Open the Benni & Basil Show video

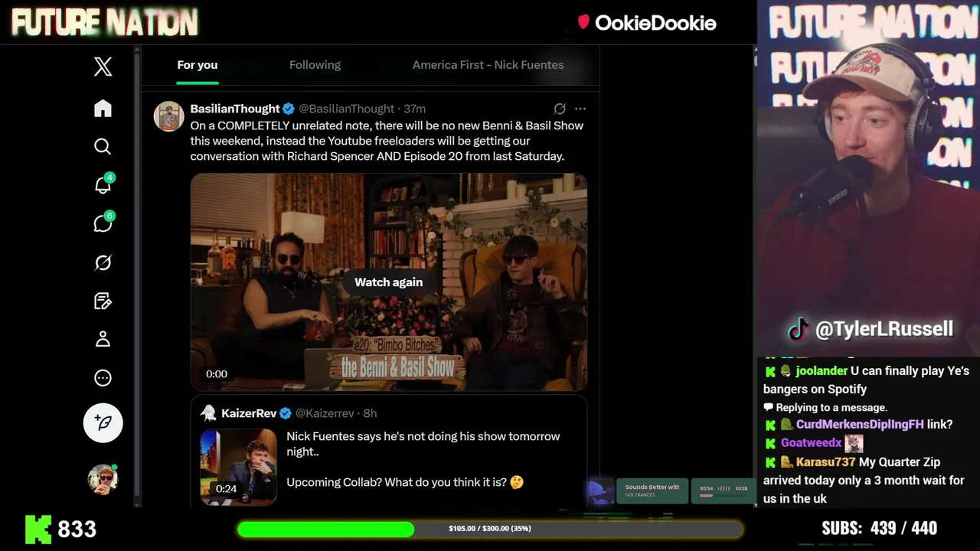coord(389,282)
